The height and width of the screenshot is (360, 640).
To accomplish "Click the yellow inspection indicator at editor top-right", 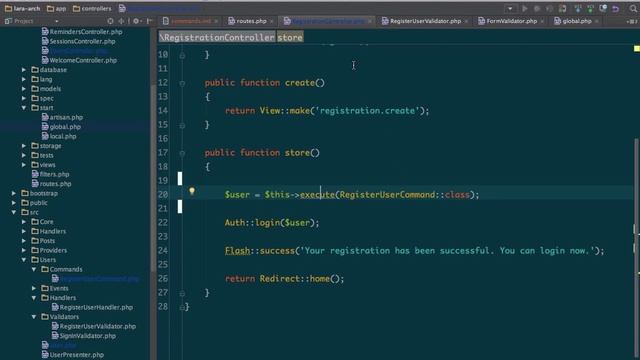I will [x=637, y=49].
